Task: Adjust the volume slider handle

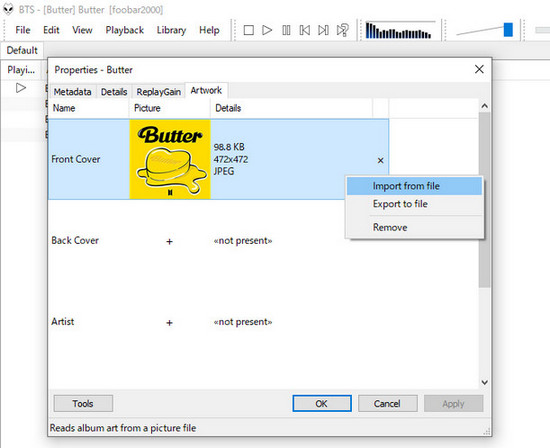Action: pos(508,30)
